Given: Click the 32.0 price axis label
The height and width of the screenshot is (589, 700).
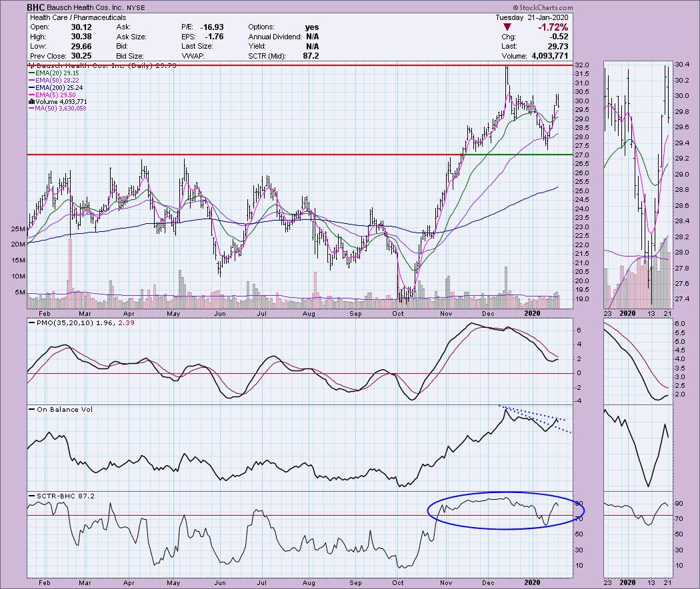Looking at the screenshot, I should point(582,65).
